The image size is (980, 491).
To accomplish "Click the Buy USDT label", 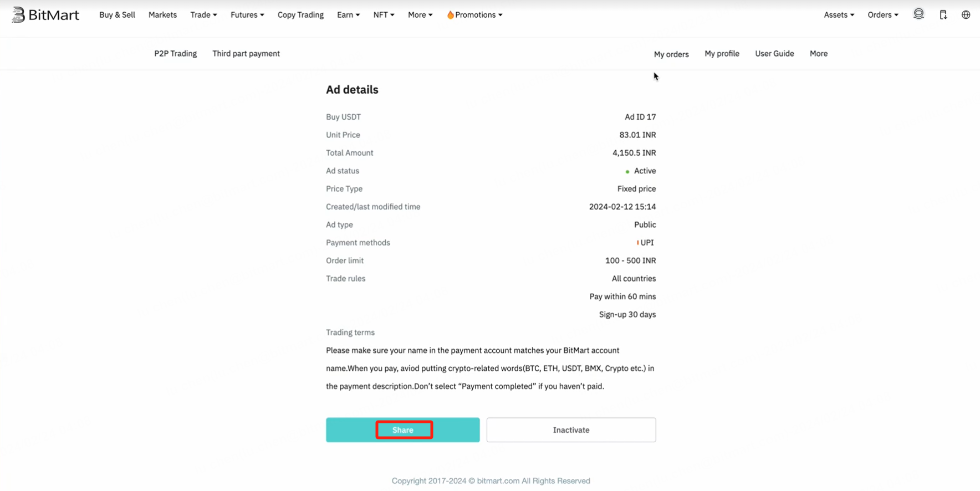I will [x=343, y=117].
